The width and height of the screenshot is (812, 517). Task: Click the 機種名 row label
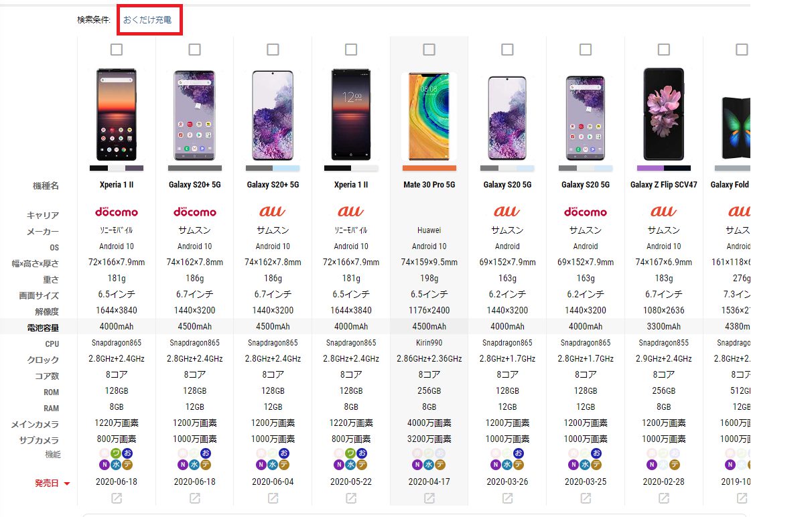[46, 186]
